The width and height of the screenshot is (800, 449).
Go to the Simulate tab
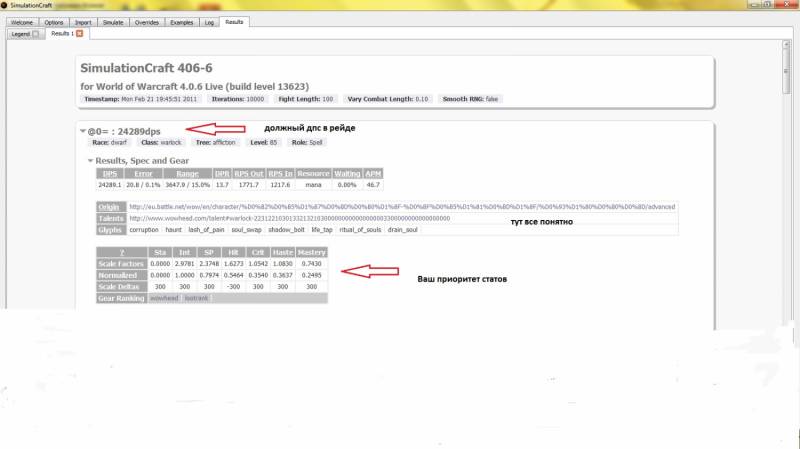(113, 22)
